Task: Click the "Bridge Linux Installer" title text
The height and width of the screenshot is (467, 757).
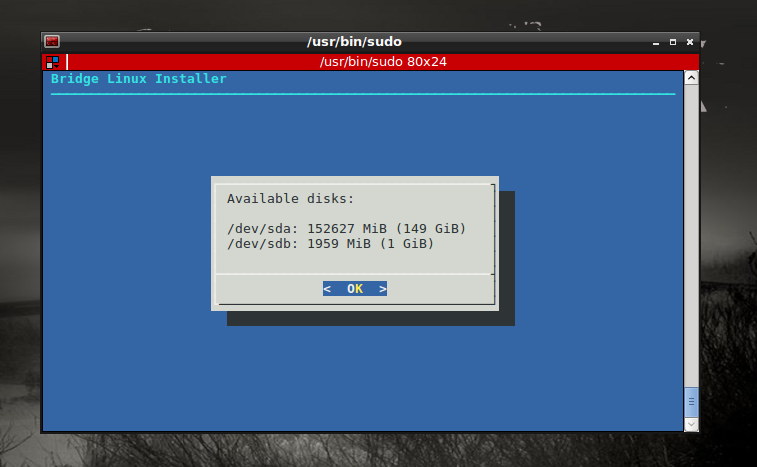Action: tap(139, 79)
